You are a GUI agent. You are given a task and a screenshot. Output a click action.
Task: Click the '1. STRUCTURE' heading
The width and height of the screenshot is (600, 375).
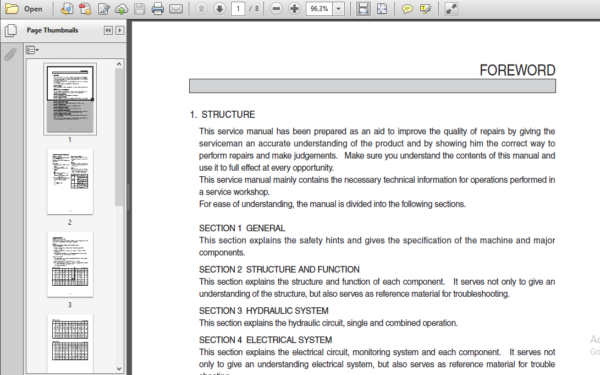click(x=222, y=114)
